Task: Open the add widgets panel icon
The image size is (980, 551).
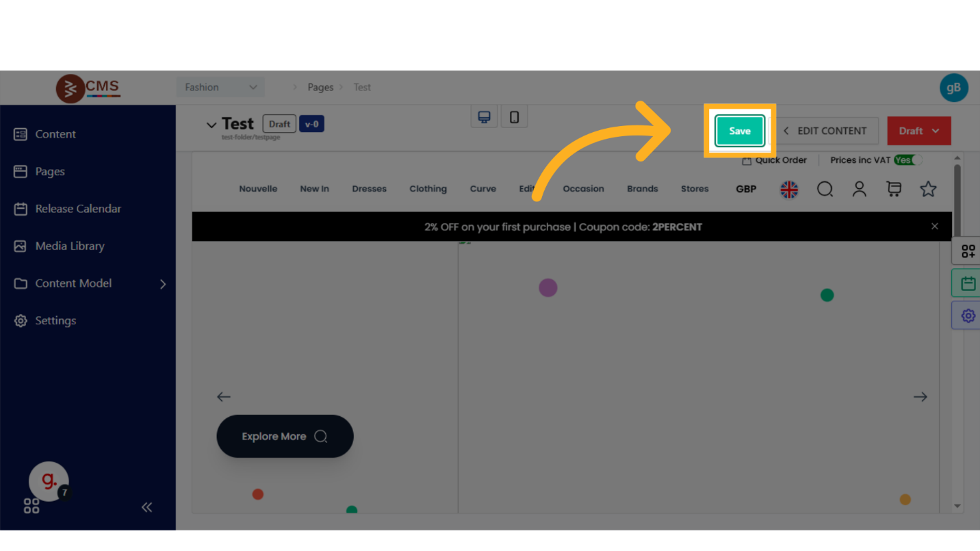Action: click(968, 251)
